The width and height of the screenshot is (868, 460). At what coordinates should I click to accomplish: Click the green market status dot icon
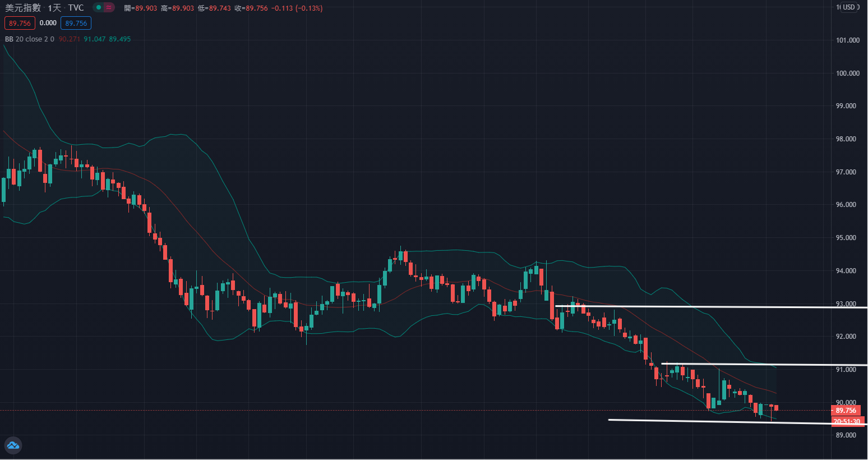[99, 8]
